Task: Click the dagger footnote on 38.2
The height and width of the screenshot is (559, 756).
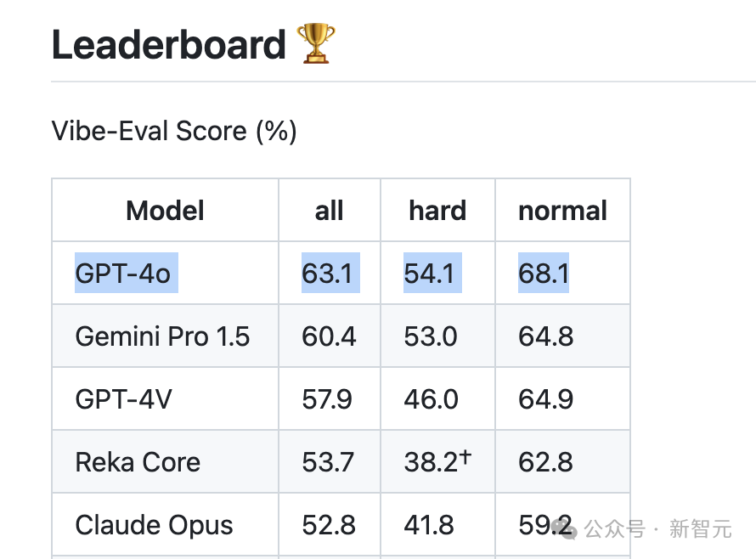Action: point(465,456)
